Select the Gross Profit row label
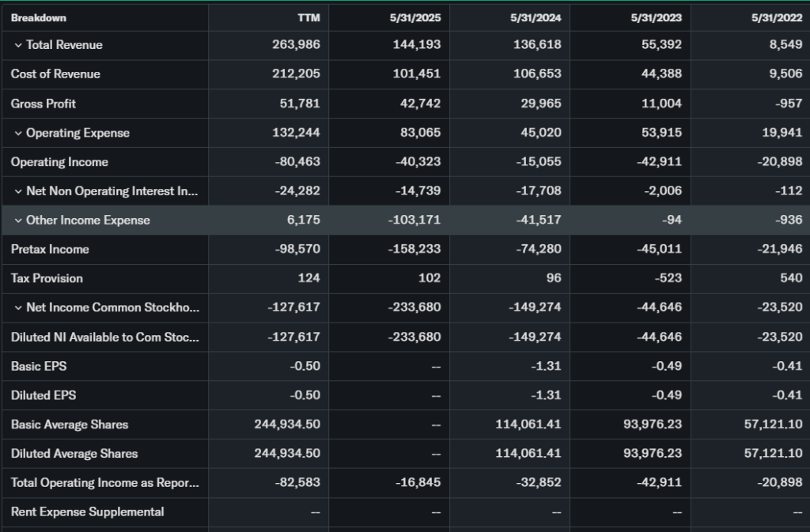The width and height of the screenshot is (810, 532). (x=44, y=104)
